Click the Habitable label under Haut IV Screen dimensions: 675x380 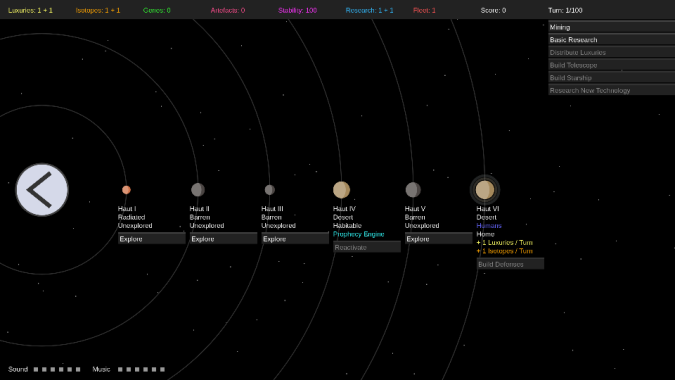(x=347, y=226)
